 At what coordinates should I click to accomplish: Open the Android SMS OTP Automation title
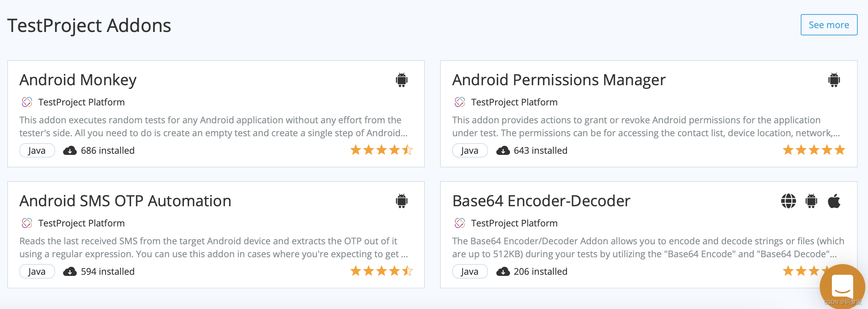pos(125,201)
